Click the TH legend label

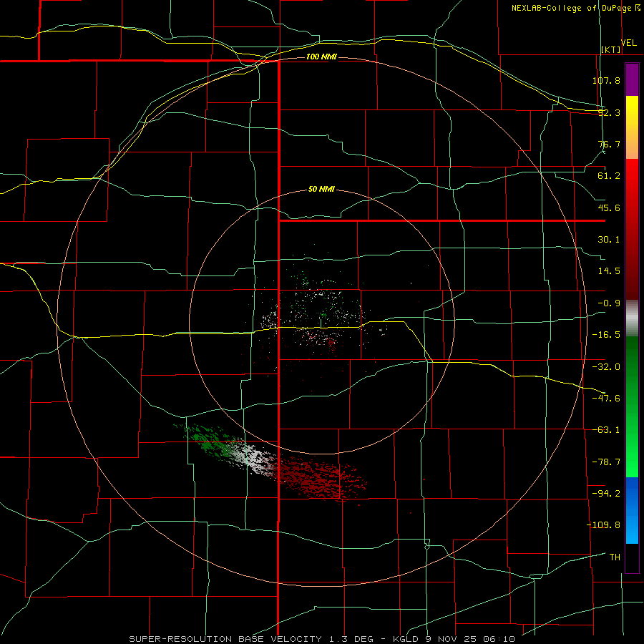pos(615,557)
